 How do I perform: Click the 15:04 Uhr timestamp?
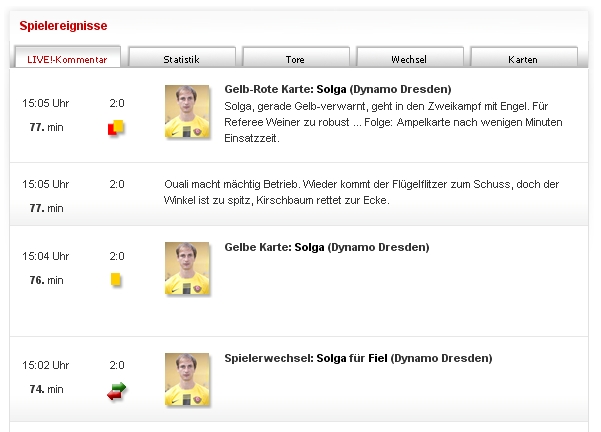tap(46, 257)
